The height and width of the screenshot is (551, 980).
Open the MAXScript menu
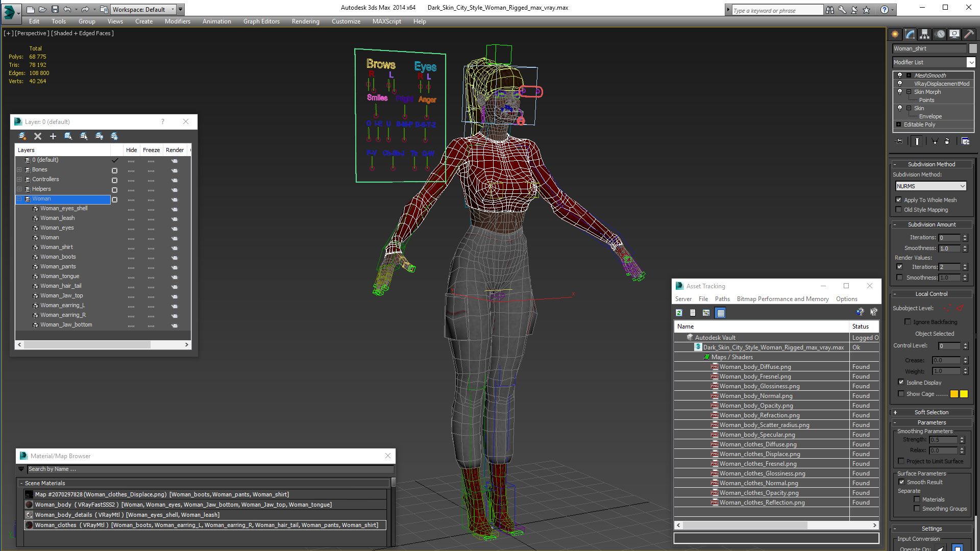pos(386,21)
